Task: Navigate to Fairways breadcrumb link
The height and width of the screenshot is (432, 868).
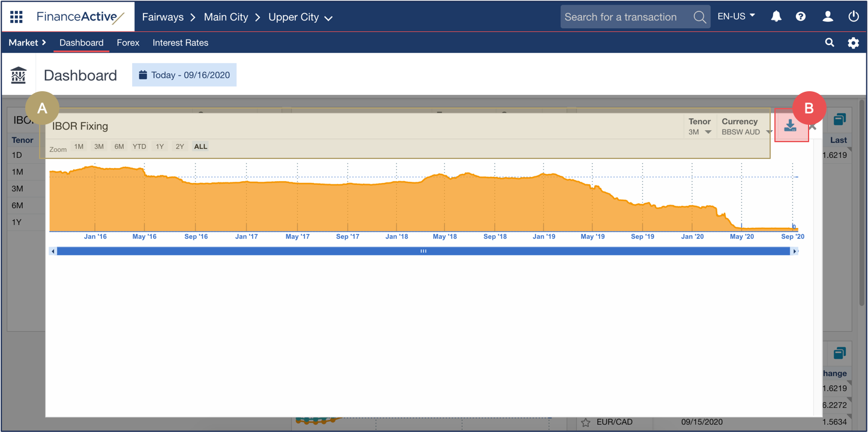Action: pos(163,17)
